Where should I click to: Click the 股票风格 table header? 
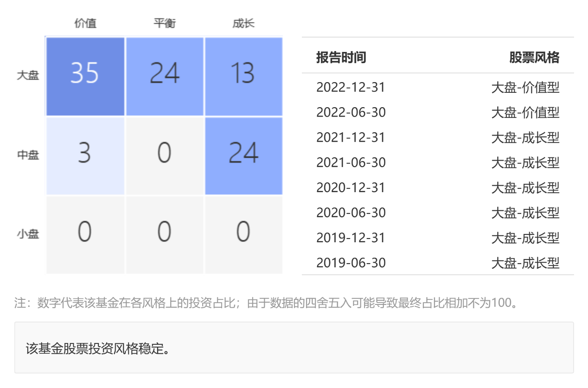[x=534, y=58]
